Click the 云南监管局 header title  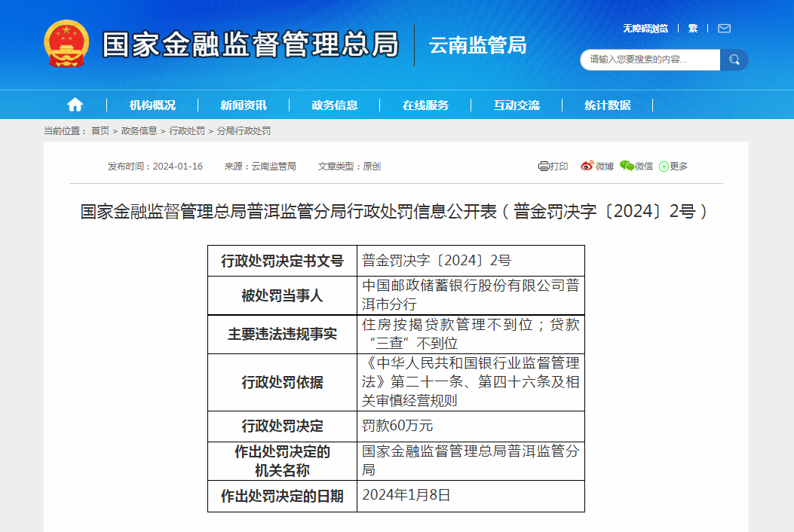coord(477,45)
